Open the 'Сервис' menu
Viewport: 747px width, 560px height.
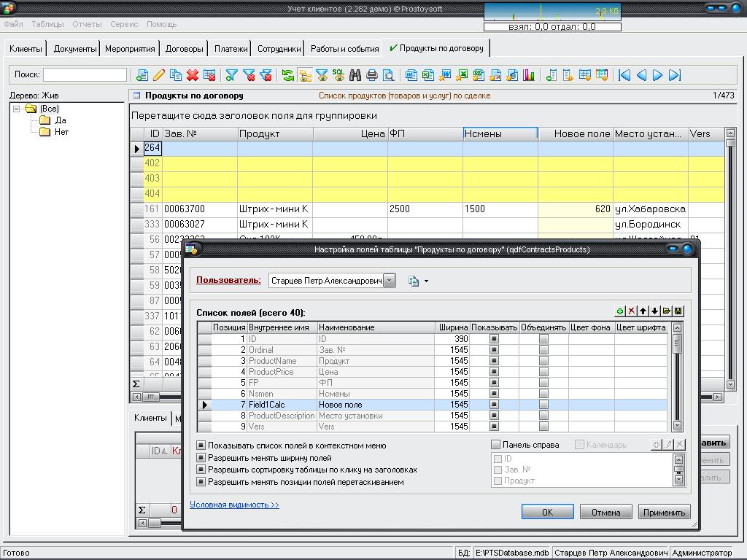(124, 24)
